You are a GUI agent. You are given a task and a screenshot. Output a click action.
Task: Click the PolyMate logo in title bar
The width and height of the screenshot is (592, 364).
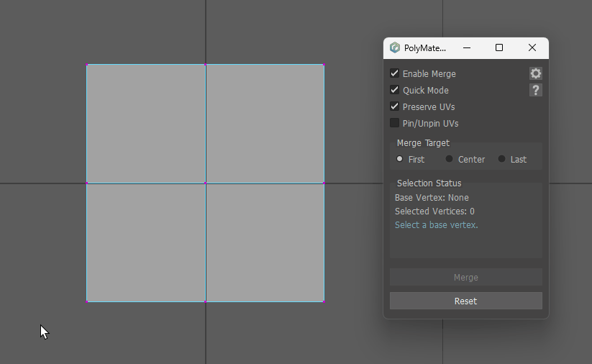(x=395, y=48)
